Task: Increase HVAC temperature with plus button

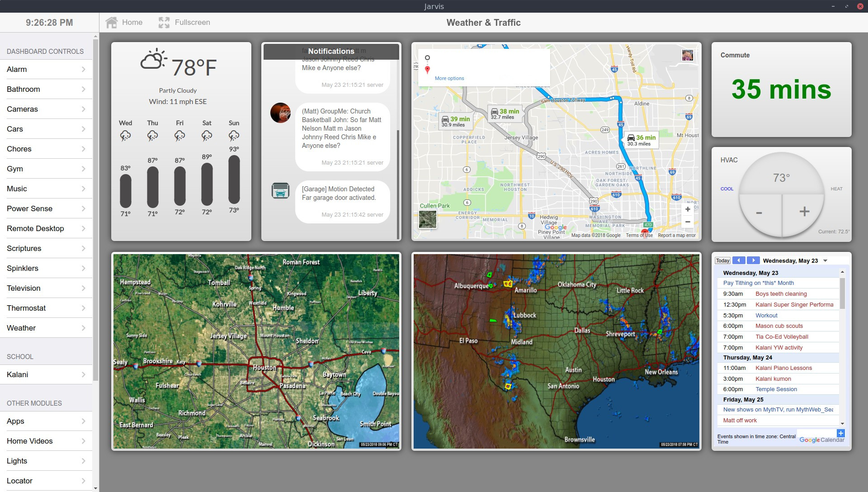Action: [804, 212]
